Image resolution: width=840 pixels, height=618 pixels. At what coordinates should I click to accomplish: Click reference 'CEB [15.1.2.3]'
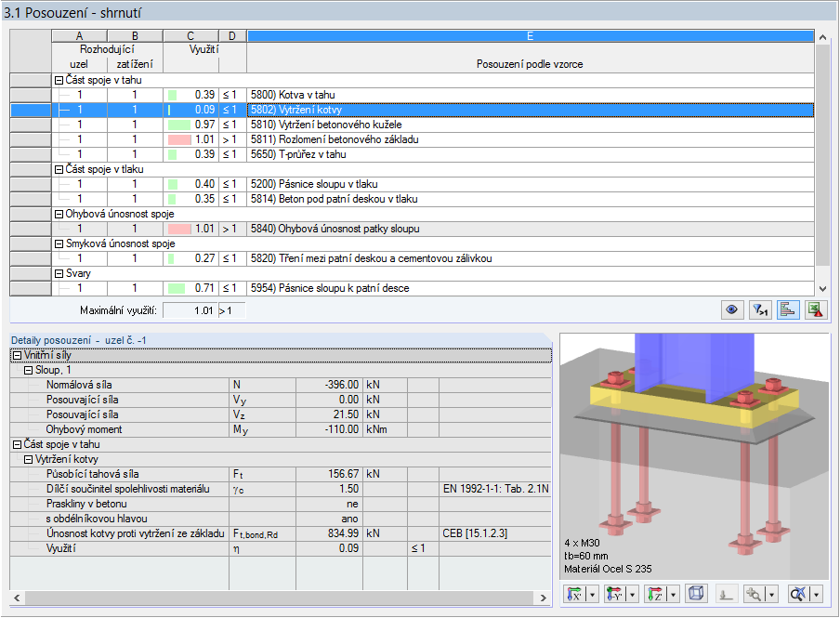point(475,533)
